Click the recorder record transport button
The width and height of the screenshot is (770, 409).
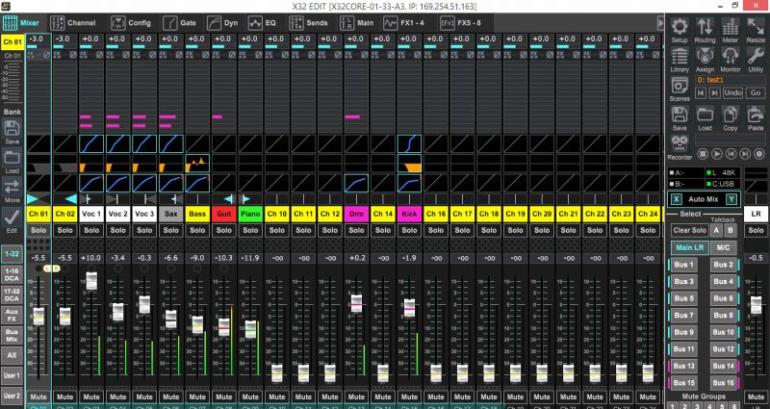tap(759, 154)
